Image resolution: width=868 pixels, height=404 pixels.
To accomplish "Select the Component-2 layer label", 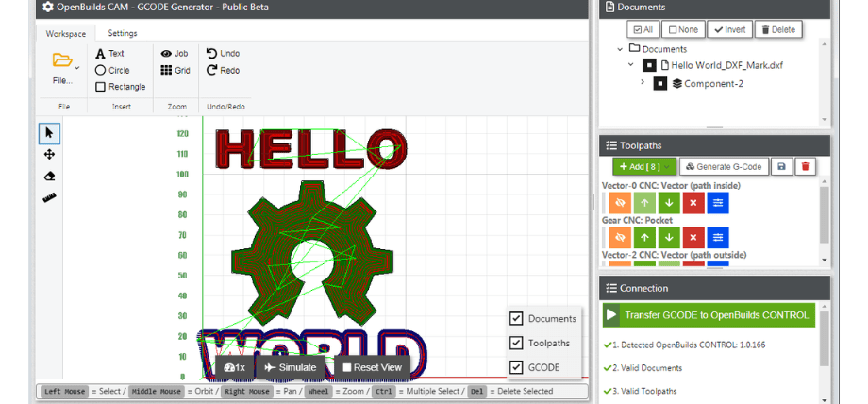I will (x=713, y=84).
